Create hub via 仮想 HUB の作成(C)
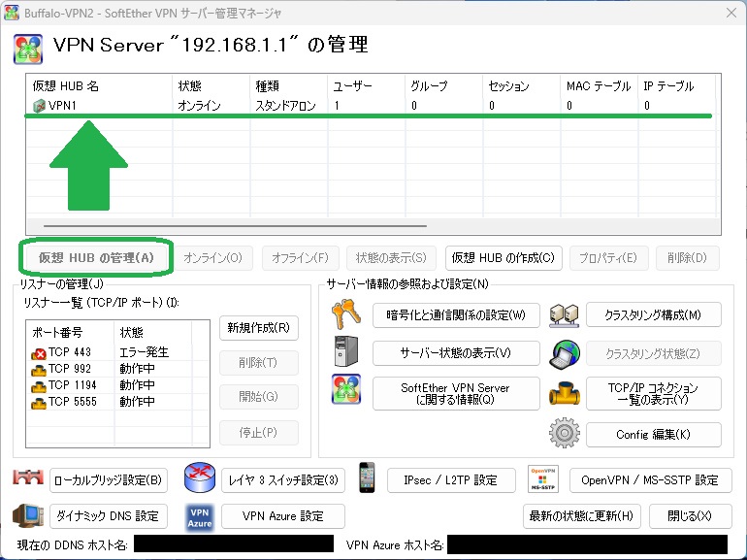The width and height of the screenshot is (747, 560). [503, 258]
